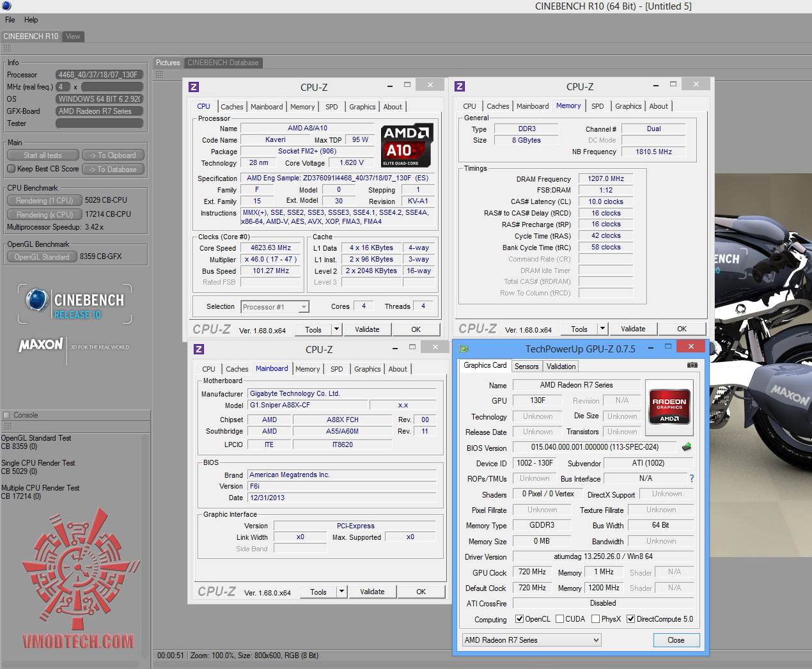Click the Bus Interface question mark icon

pyautogui.click(x=691, y=478)
